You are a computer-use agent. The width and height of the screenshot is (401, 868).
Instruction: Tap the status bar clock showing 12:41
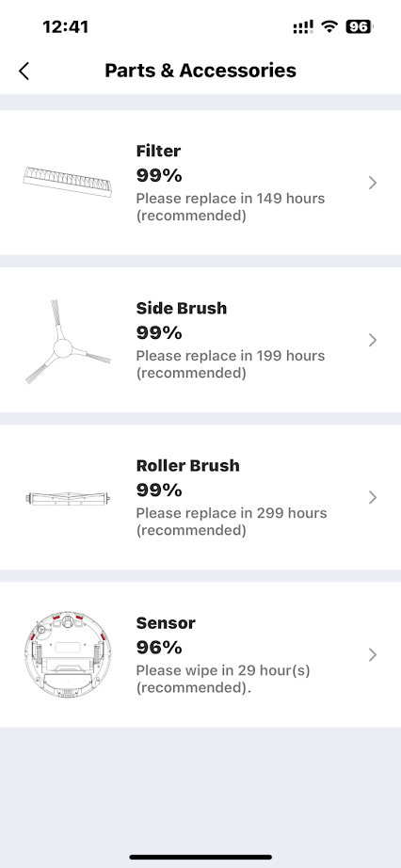65,26
